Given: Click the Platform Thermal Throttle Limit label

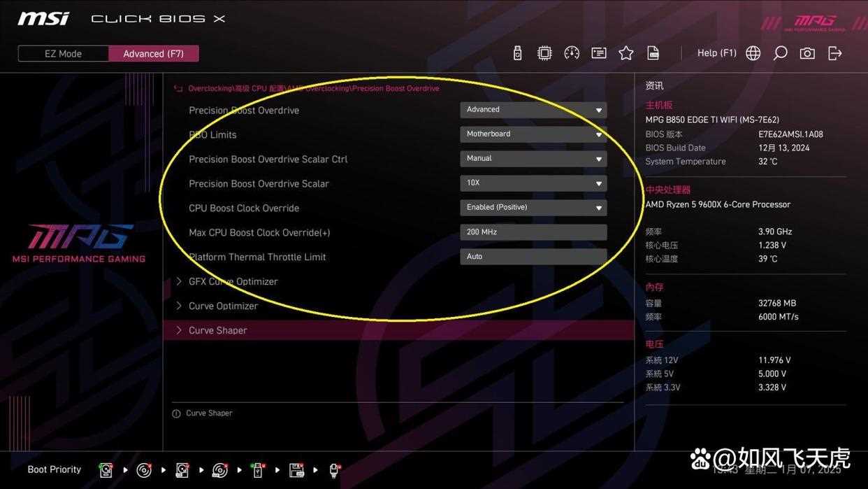Looking at the screenshot, I should click(x=257, y=257).
